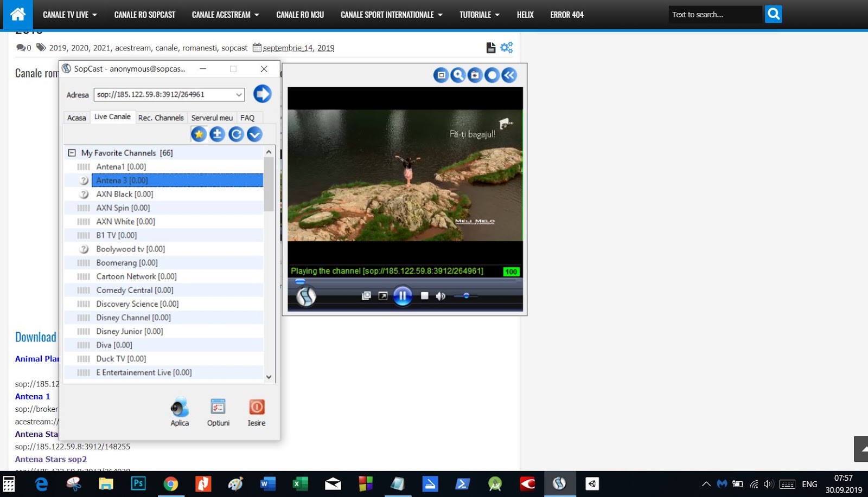The image size is (868, 497).
Task: Mute the player using the speaker icon
Action: (x=441, y=296)
